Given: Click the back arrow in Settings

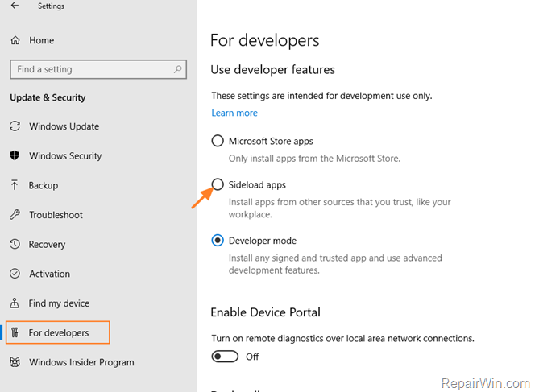Looking at the screenshot, I should (15, 6).
